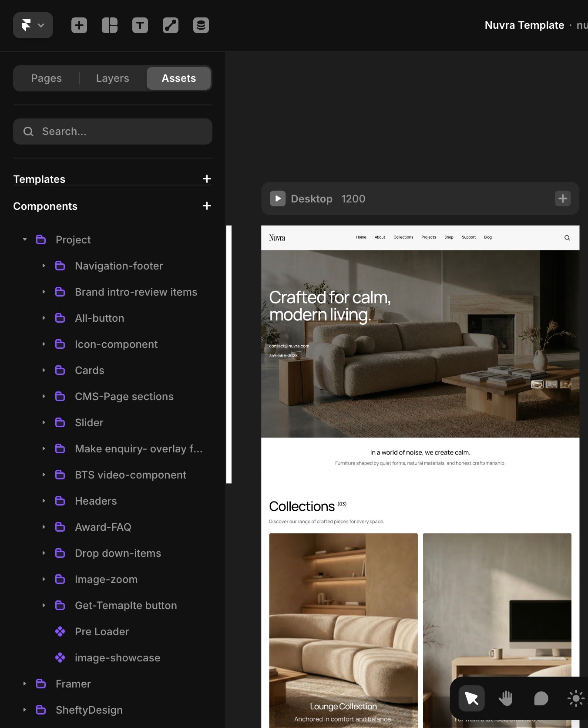588x728 pixels.
Task: Open the CMS database icon
Action: point(201,25)
